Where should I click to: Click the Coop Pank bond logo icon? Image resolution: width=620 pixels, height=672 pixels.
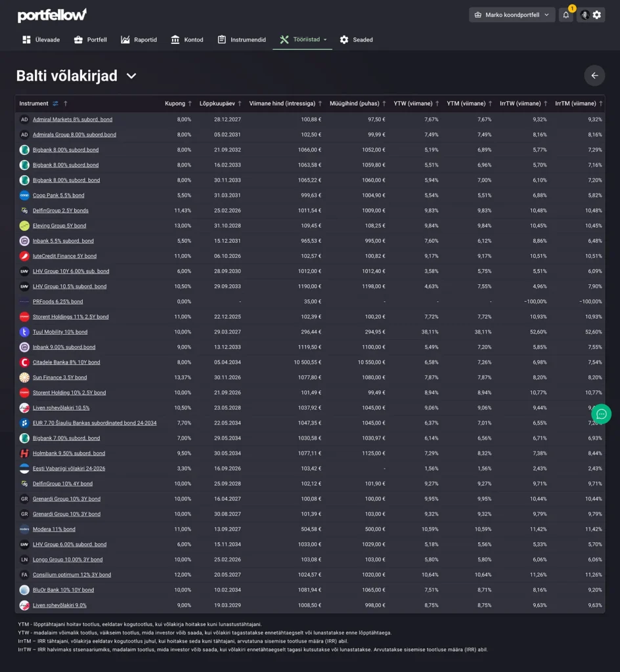pos(24,196)
